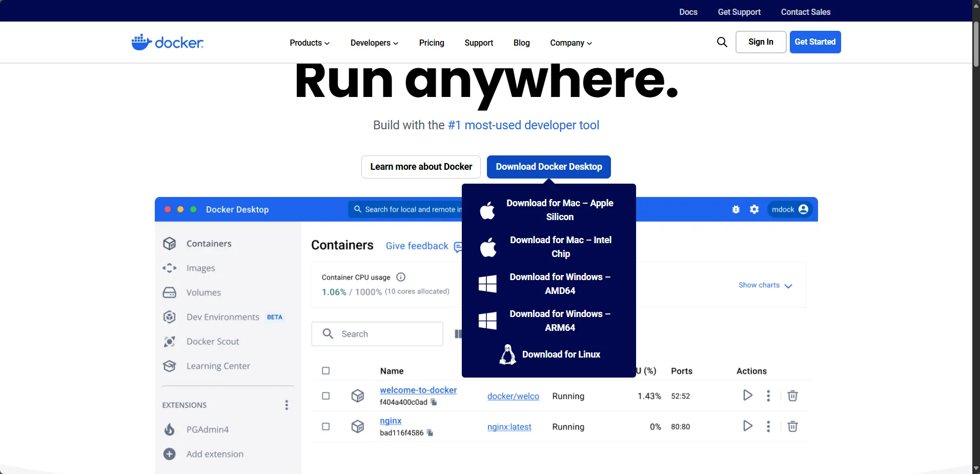Open the Pricing nav item

pyautogui.click(x=432, y=43)
